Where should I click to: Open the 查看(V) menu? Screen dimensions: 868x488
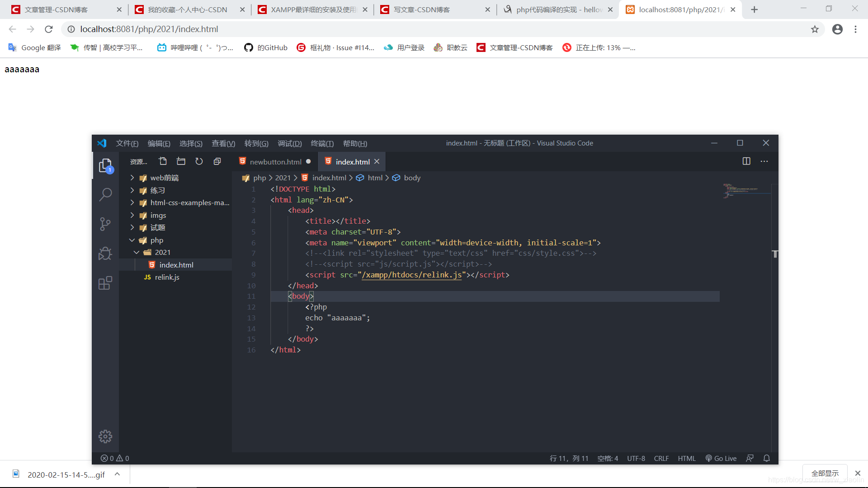click(x=223, y=143)
